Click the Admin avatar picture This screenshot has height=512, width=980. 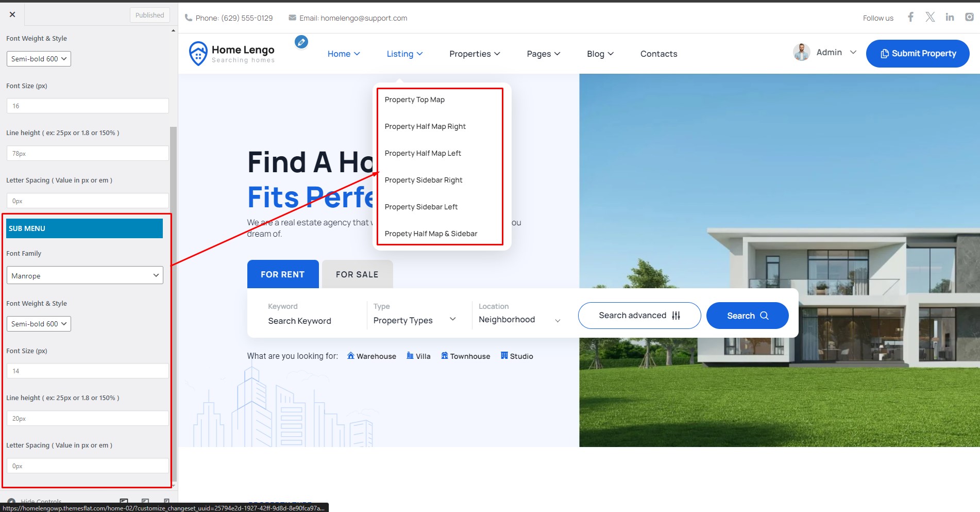tap(801, 52)
